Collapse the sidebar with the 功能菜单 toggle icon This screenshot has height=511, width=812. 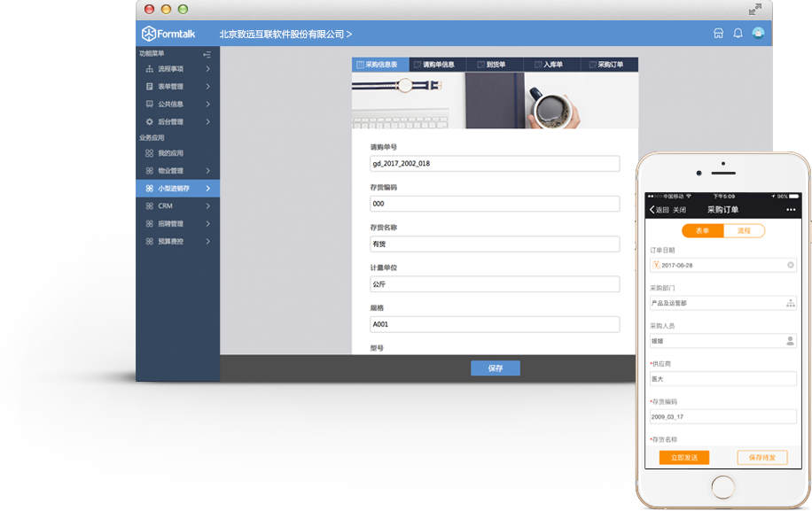(x=207, y=54)
